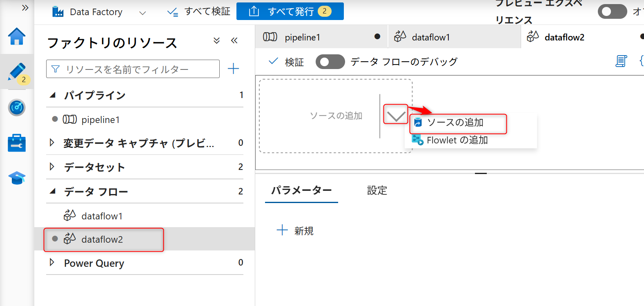Open the Learning center graduation cap icon
This screenshot has height=306, width=644.
tap(17, 178)
